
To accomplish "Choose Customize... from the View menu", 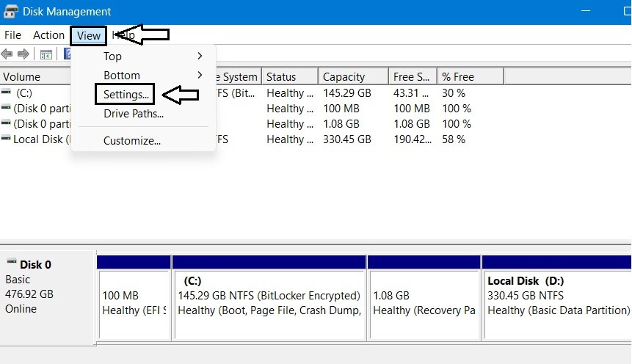I will click(x=132, y=141).
